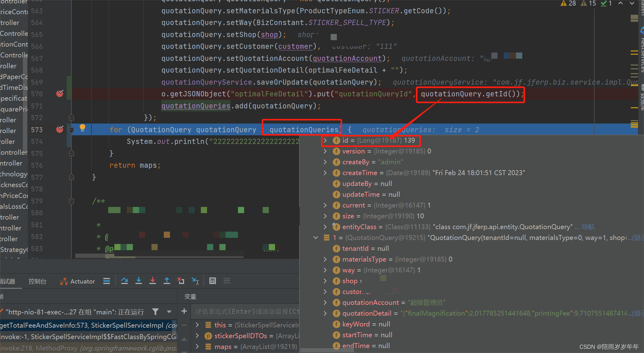This screenshot has height=353, width=644.
Task: Go to next highlighted error arrow
Action: point(632,3)
